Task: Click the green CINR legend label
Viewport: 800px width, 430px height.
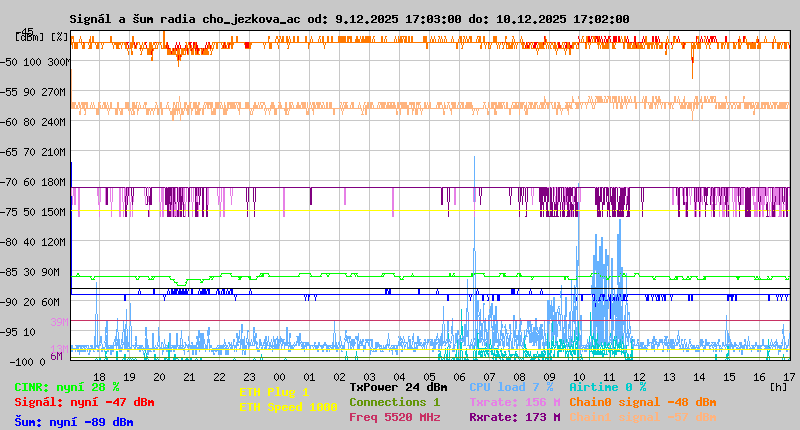Action: coord(66,386)
